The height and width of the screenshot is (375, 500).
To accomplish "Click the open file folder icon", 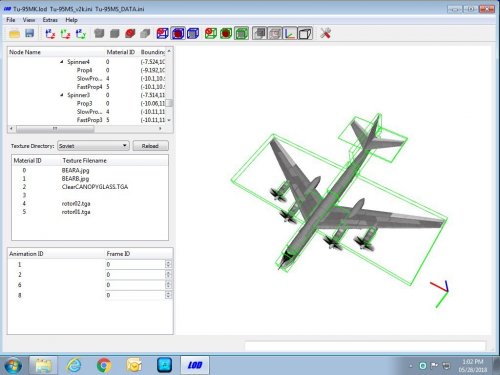I will [x=14, y=33].
